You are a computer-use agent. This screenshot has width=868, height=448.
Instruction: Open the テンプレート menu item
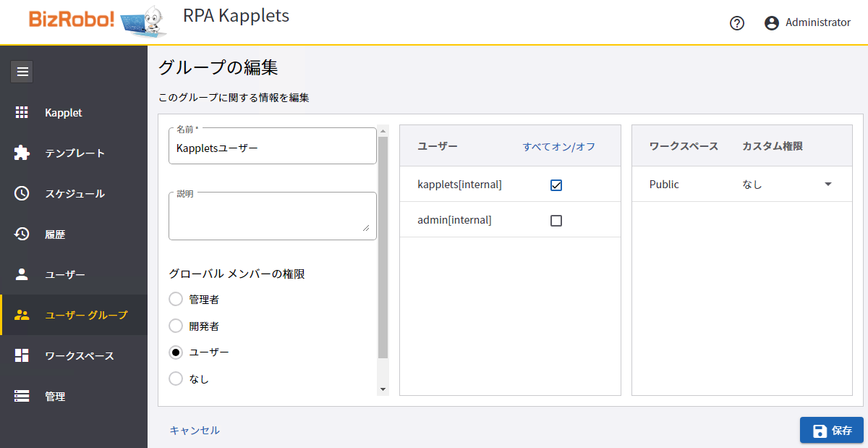tap(74, 153)
